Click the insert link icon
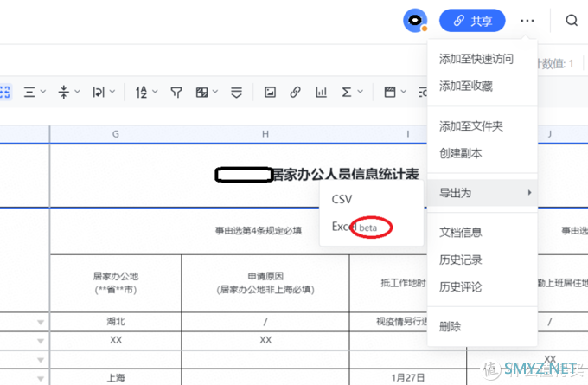The image size is (588, 385). [x=295, y=92]
